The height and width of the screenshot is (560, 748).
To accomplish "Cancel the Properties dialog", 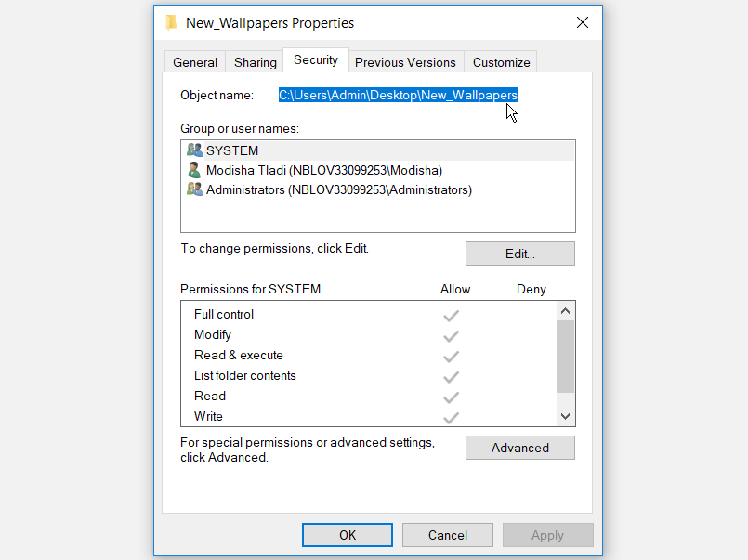I will (447, 535).
